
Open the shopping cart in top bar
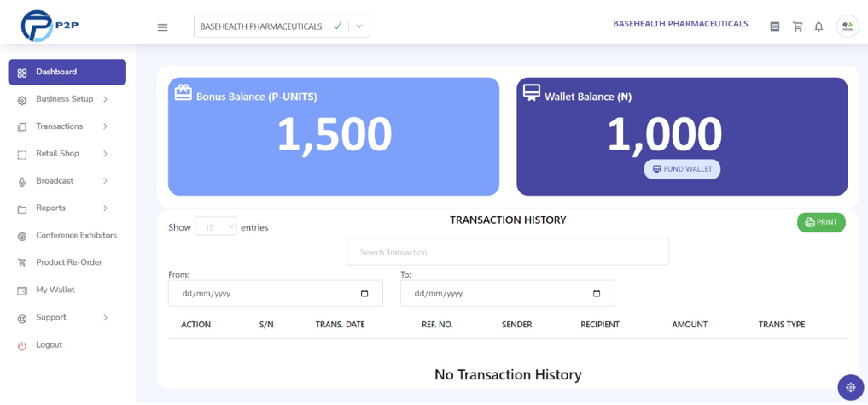point(798,26)
